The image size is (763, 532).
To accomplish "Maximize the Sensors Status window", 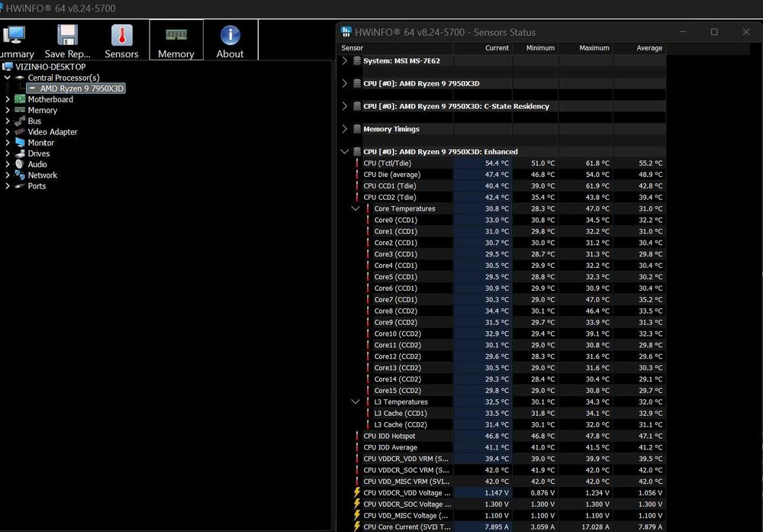I will (x=714, y=32).
